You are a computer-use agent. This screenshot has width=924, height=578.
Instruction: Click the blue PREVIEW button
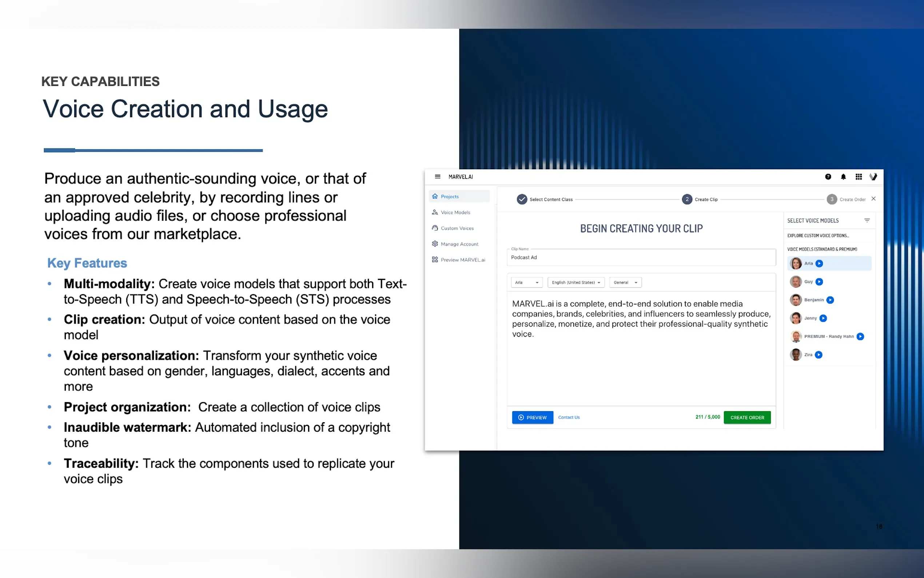(x=532, y=417)
